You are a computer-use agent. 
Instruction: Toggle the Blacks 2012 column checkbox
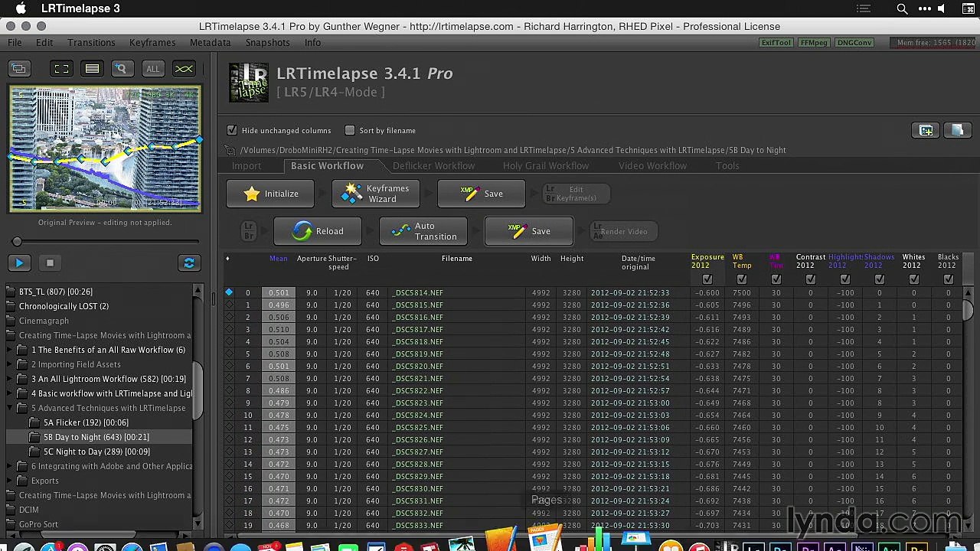[949, 279]
